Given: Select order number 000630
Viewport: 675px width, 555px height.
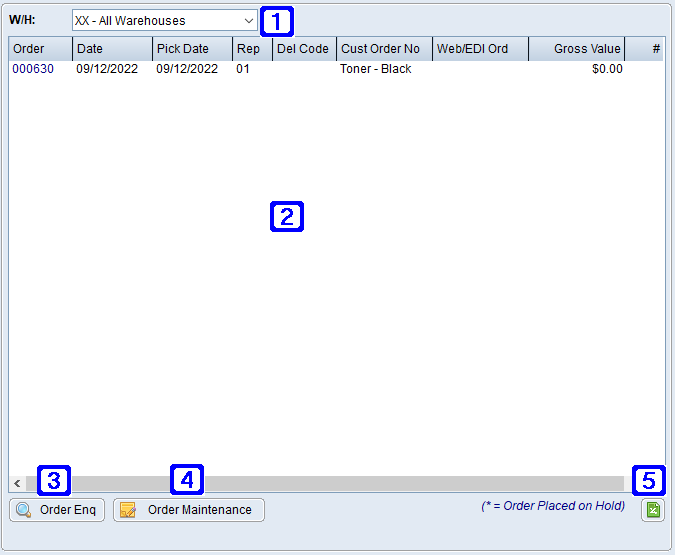Looking at the screenshot, I should (x=33, y=69).
